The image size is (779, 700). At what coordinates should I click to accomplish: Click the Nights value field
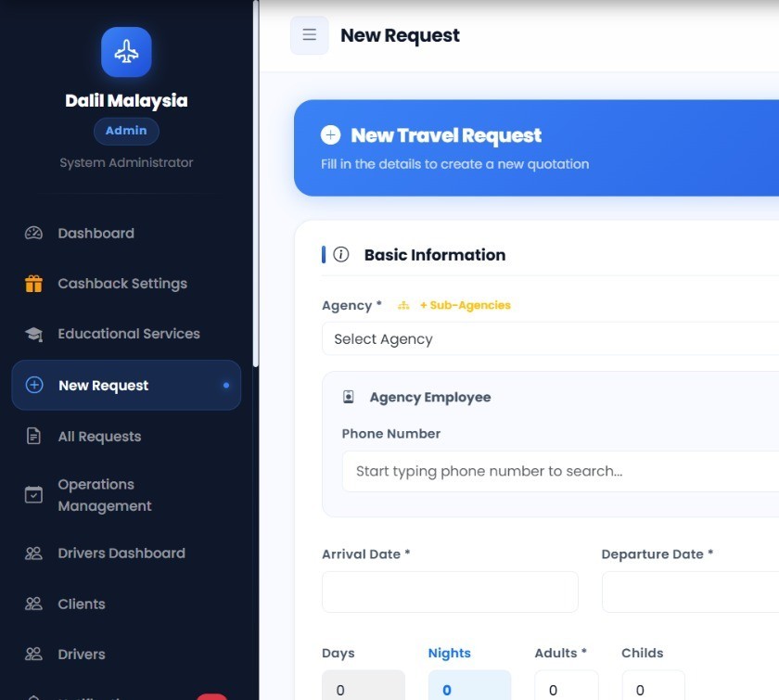click(469, 685)
